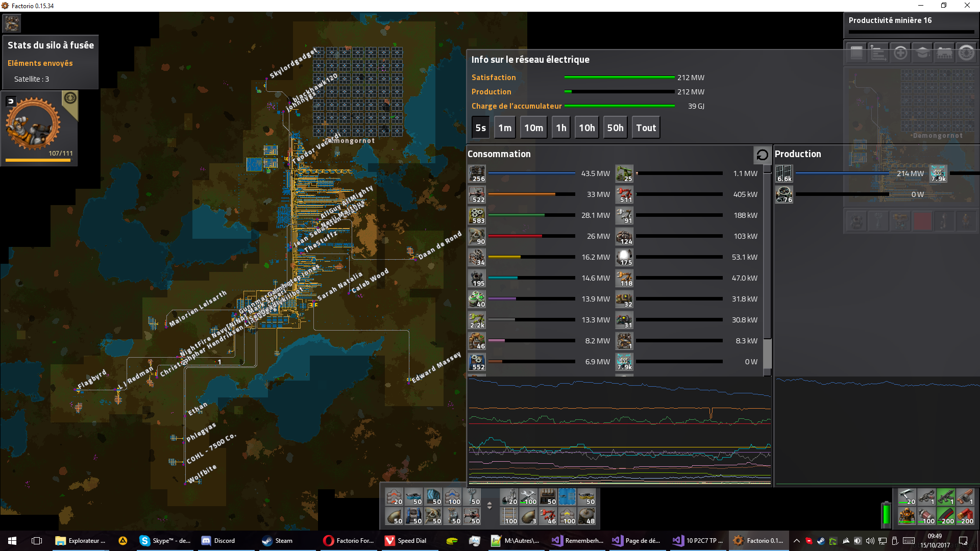Select the blueprint quickbar slot
Screen dimensions: 980x551
point(568,497)
